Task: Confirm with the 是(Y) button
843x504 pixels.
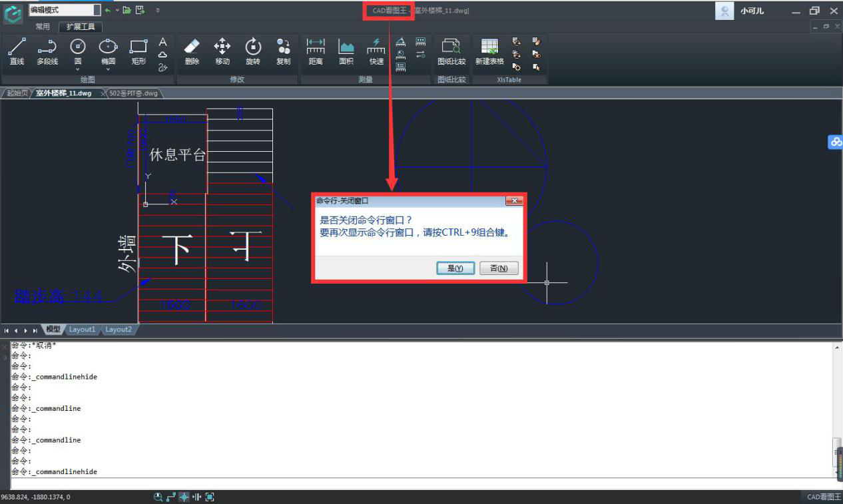Action: tap(455, 268)
